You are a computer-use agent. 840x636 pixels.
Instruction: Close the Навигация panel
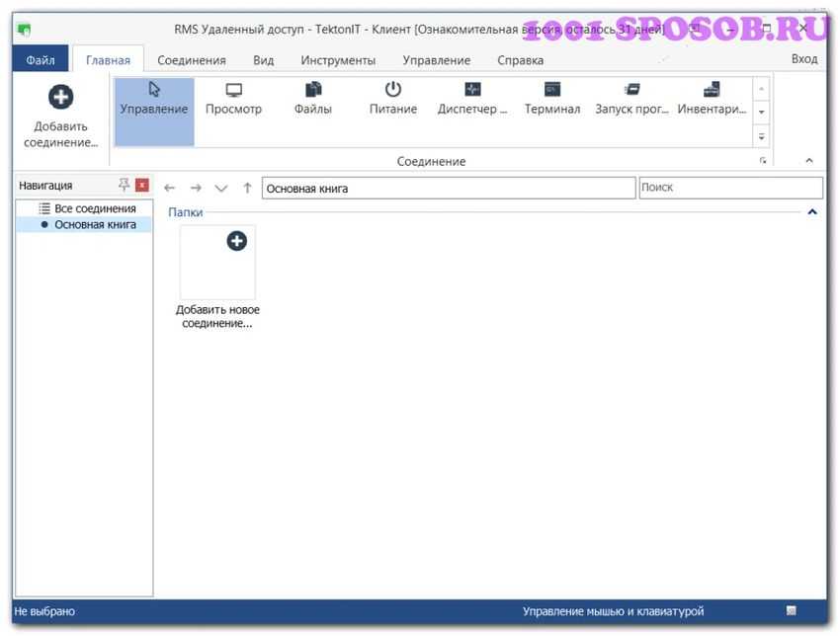[x=142, y=185]
